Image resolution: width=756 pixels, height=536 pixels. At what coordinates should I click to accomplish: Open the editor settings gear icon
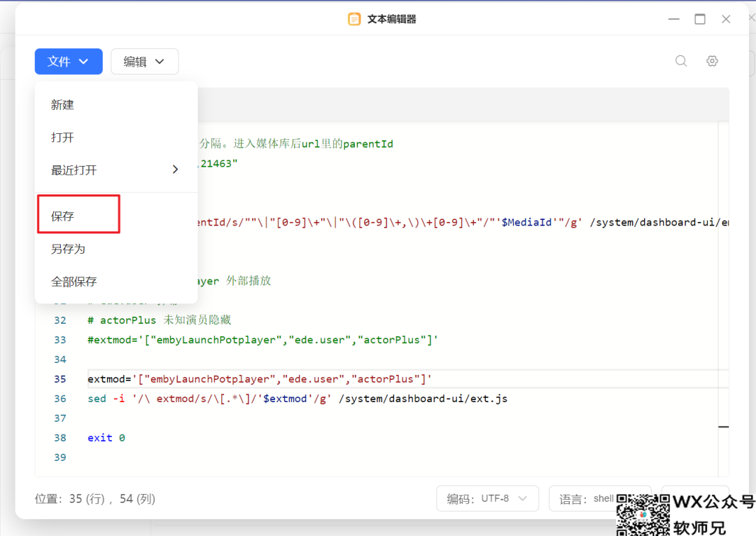tap(712, 61)
